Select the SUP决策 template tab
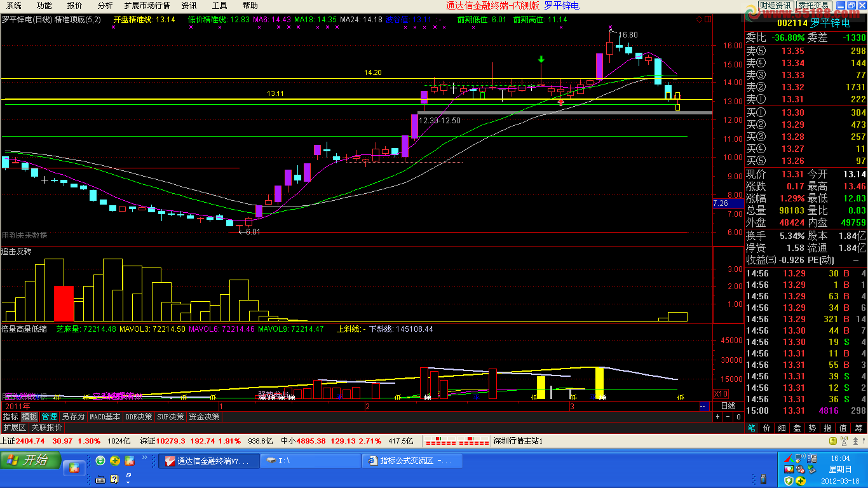Image resolution: width=868 pixels, height=488 pixels. 171,417
